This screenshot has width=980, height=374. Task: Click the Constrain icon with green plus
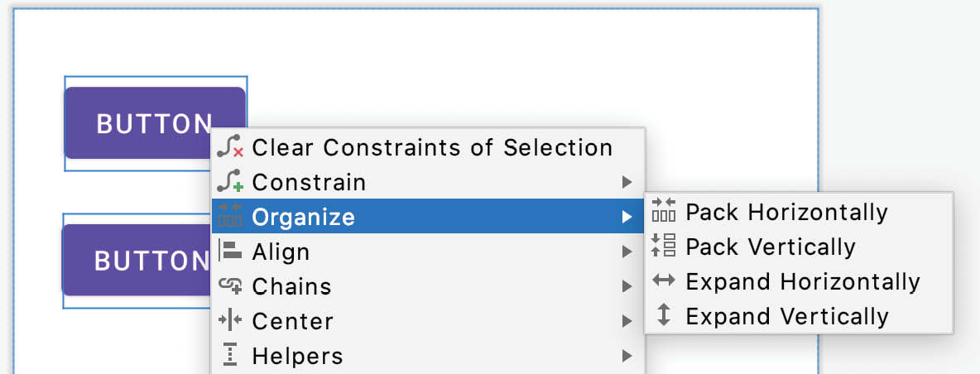point(230,182)
